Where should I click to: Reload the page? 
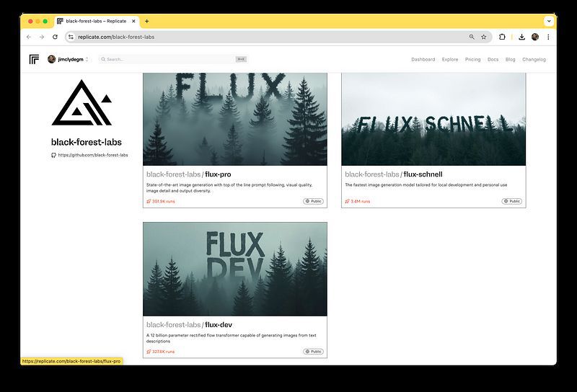(55, 37)
